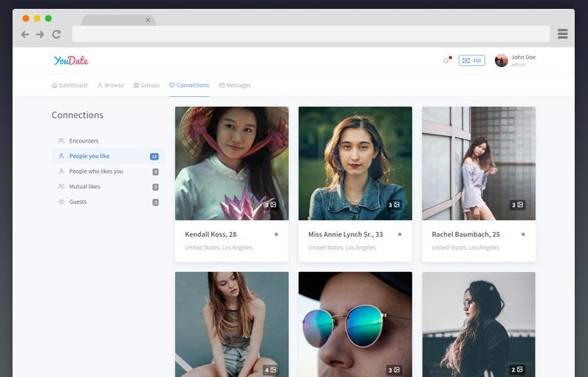
Task: Click photo count badge on Kendall Koss card
Action: coord(271,205)
